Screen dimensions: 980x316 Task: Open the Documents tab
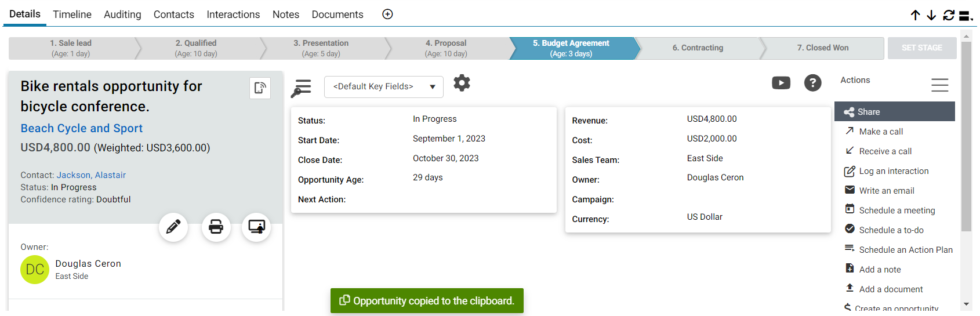[337, 14]
